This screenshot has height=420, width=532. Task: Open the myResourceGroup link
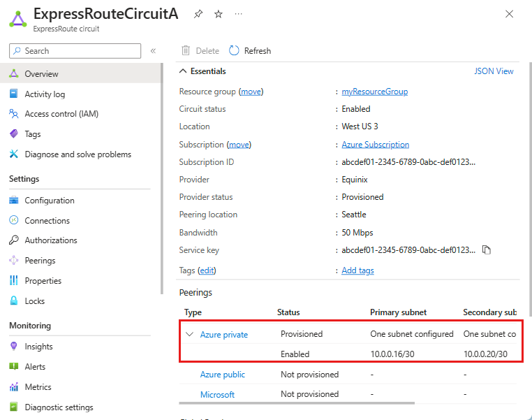pos(374,92)
